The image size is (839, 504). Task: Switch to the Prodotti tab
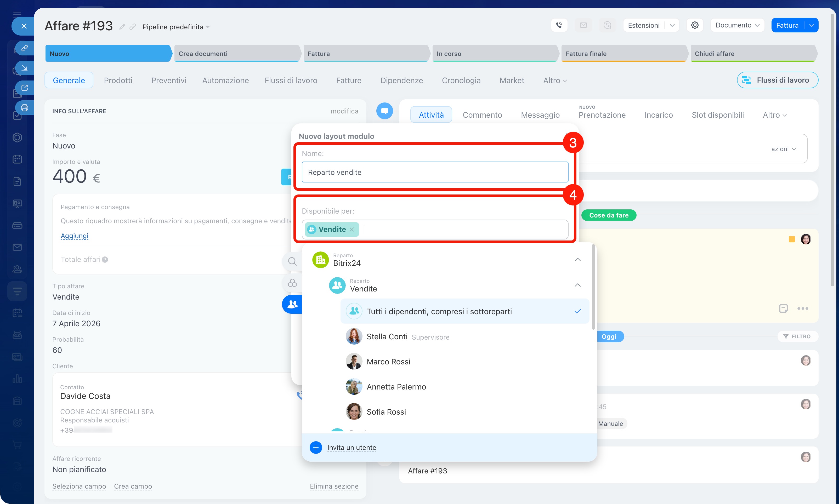[118, 80]
